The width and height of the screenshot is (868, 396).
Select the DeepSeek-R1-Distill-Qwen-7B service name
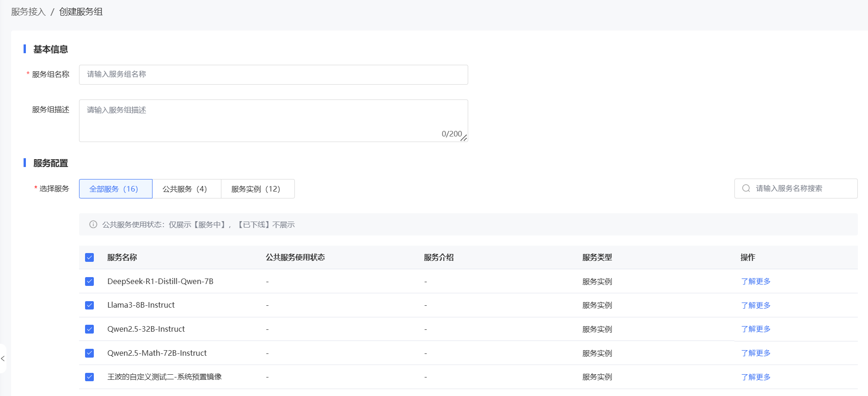[x=160, y=281]
